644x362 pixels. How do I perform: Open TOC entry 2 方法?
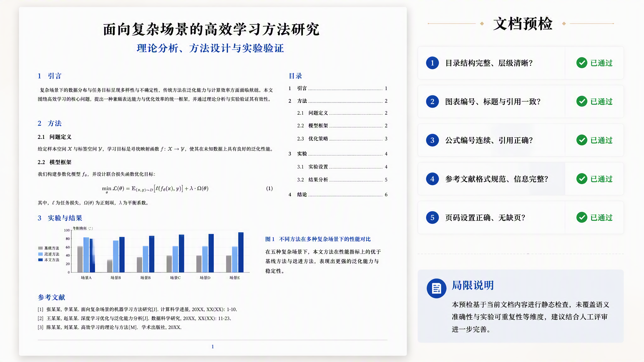coord(338,101)
